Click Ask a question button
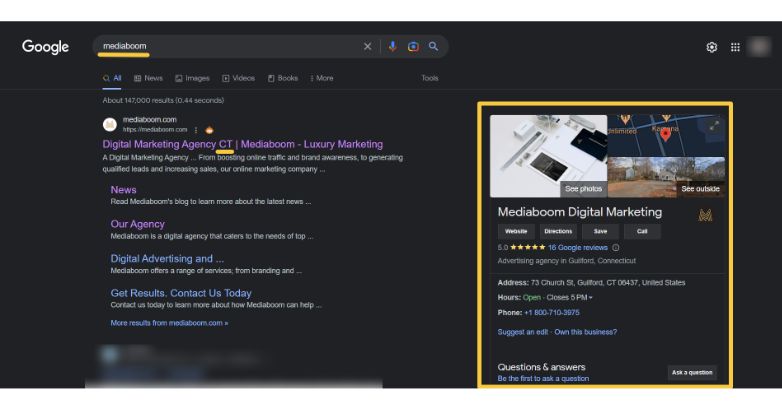The image size is (782, 410). click(692, 373)
